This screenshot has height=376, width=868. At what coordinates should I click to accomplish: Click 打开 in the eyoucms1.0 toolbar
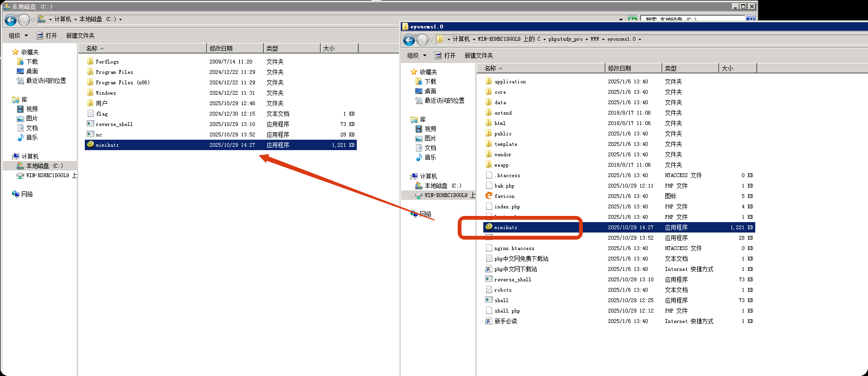tap(445, 55)
